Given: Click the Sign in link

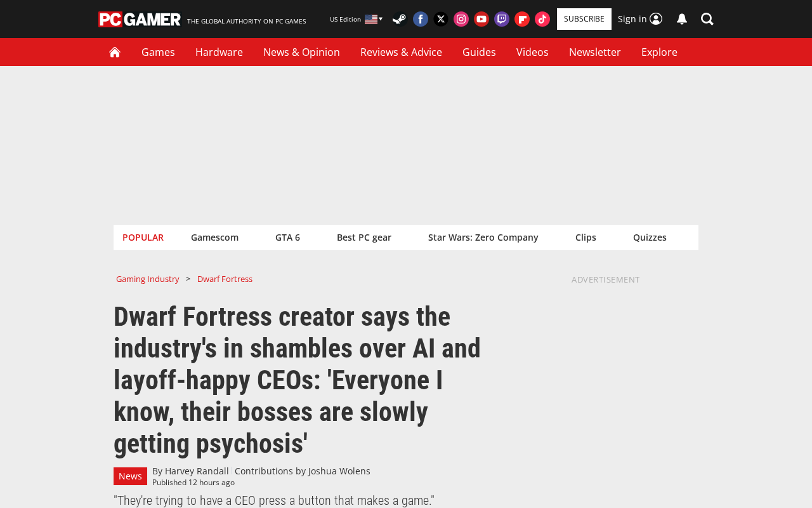Looking at the screenshot, I should pyautogui.click(x=640, y=19).
